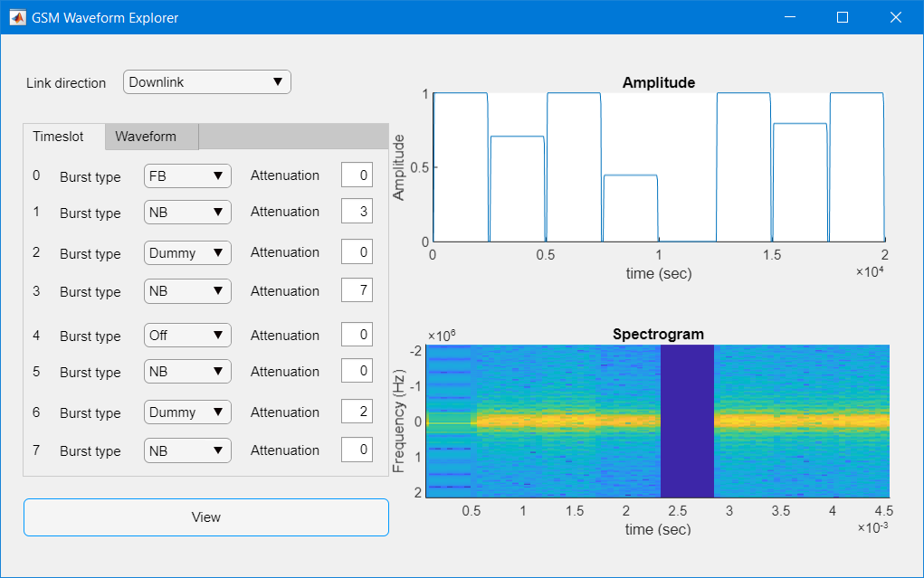Open timeslot 2 burst type dropdown (Dummy)
The height and width of the screenshot is (578, 924).
click(x=187, y=252)
